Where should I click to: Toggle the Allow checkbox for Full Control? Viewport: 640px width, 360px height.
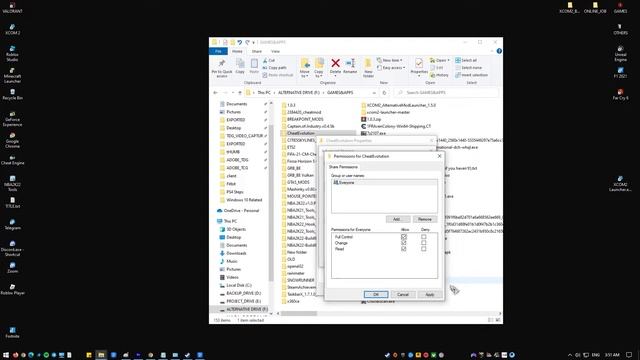[x=404, y=237]
